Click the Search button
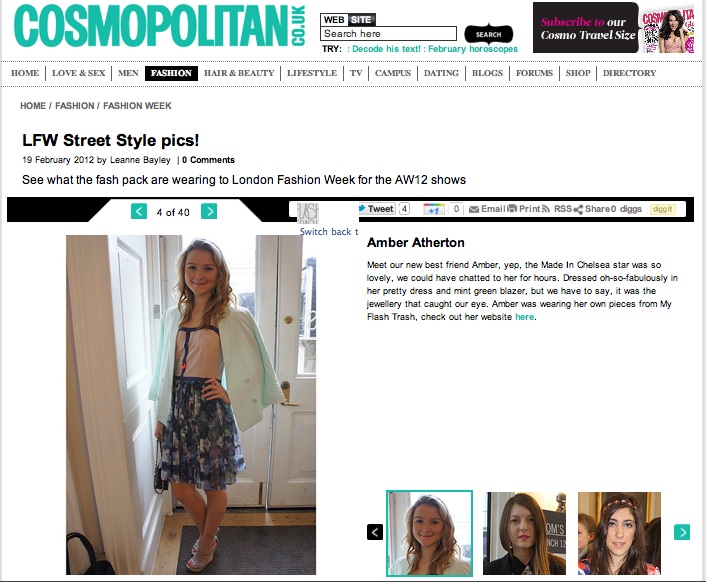This screenshot has height=582, width=706. 489,34
